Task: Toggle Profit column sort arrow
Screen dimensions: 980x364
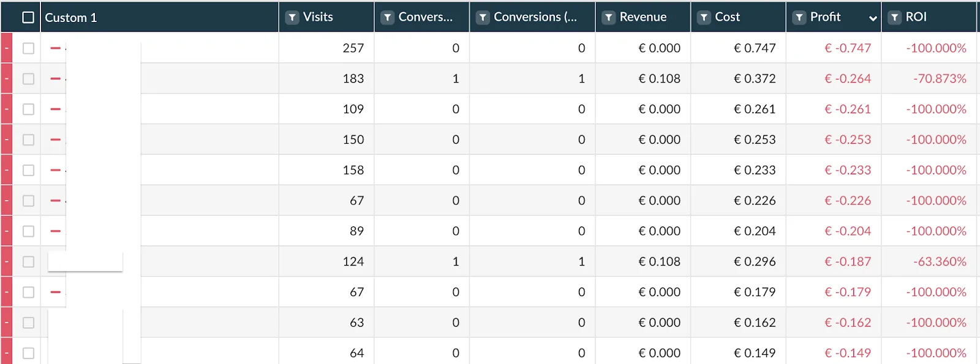Action: click(872, 18)
